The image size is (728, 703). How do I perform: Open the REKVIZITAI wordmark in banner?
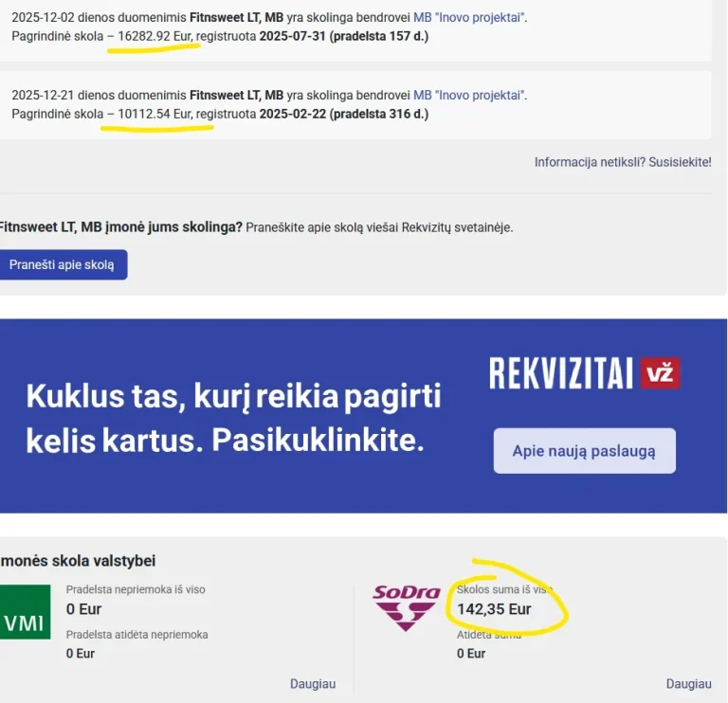pyautogui.click(x=561, y=373)
